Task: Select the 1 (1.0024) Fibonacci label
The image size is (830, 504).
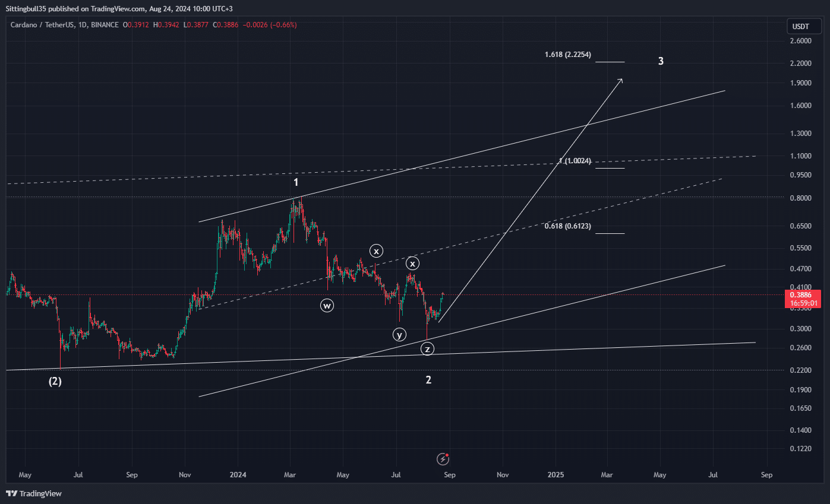Action: (575, 161)
